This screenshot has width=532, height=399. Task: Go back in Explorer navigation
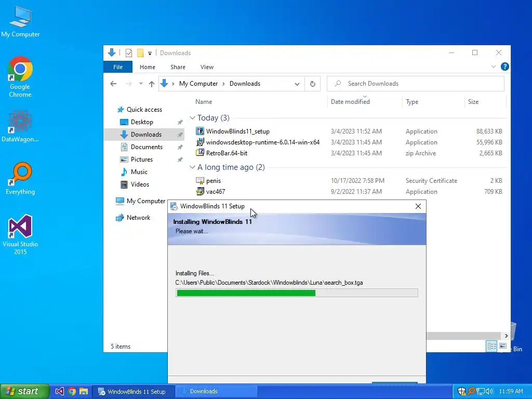(x=113, y=84)
